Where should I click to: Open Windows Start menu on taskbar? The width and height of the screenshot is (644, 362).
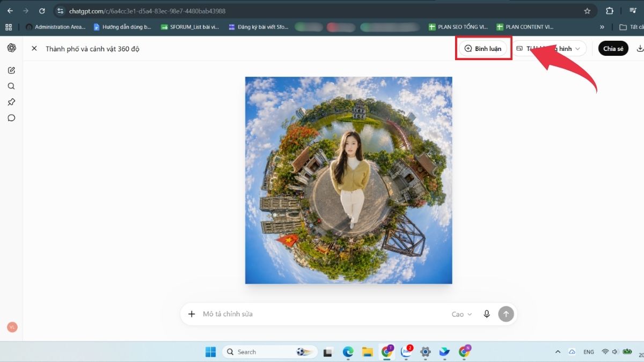(210, 352)
